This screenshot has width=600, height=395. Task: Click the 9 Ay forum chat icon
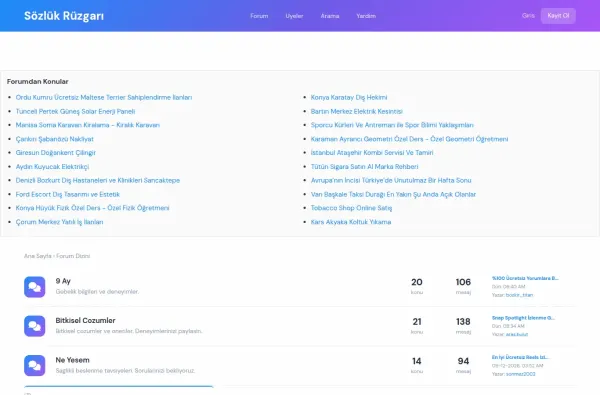click(x=34, y=287)
